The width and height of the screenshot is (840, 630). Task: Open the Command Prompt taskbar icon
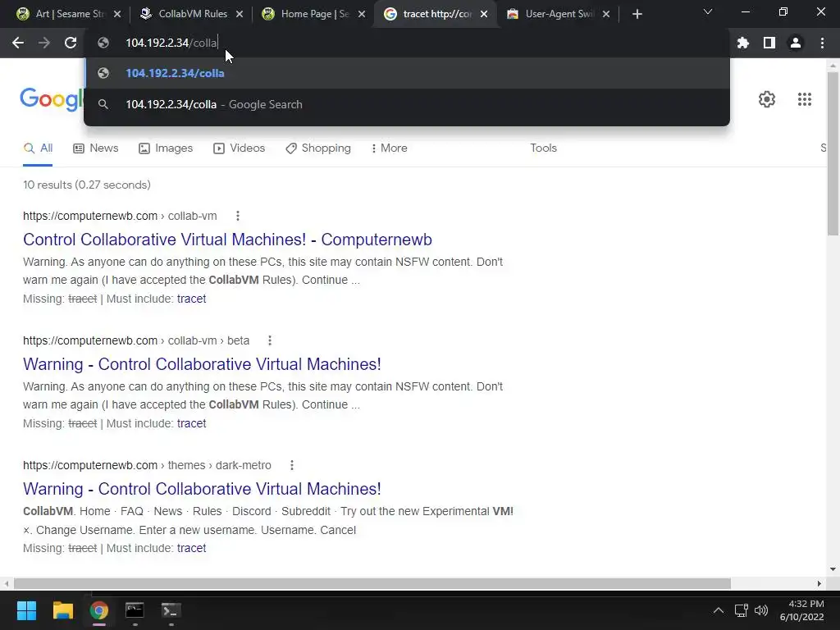(x=135, y=610)
